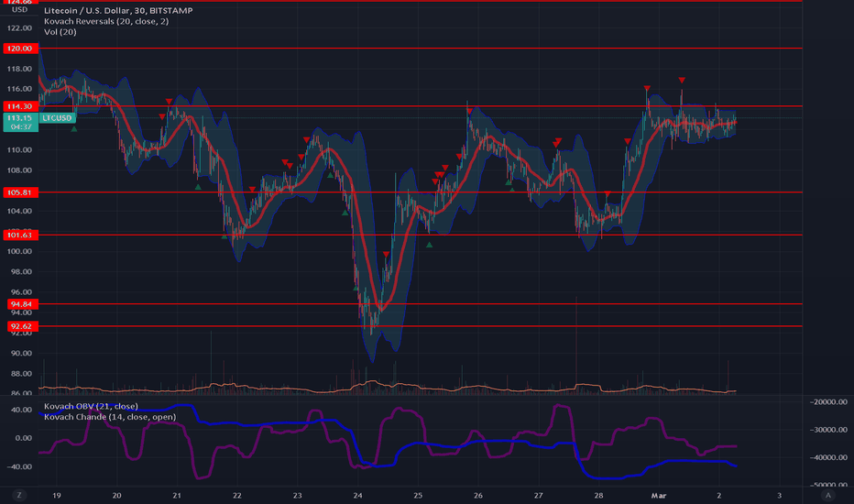Toggle the A auto-scale button at bottom-right
854x504 pixels.
[x=828, y=495]
